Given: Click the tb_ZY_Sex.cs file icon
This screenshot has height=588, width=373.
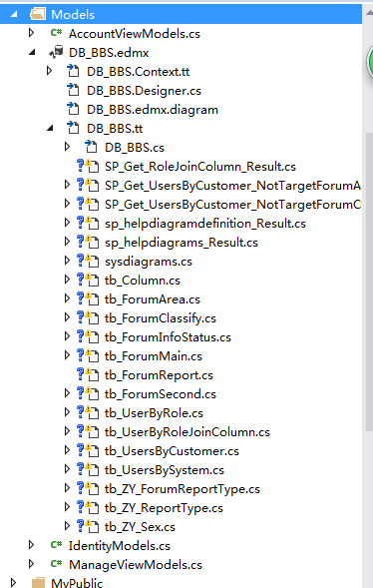Looking at the screenshot, I should coord(88,526).
